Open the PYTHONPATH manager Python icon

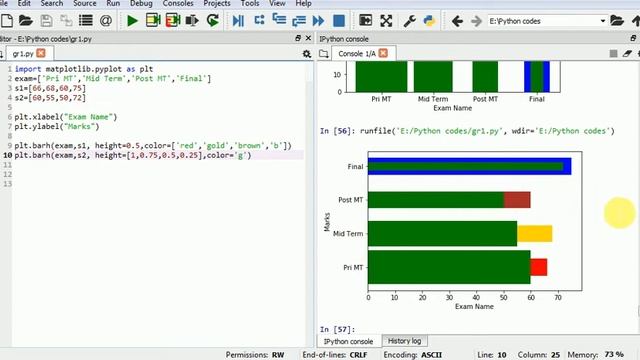pyautogui.click(x=429, y=20)
